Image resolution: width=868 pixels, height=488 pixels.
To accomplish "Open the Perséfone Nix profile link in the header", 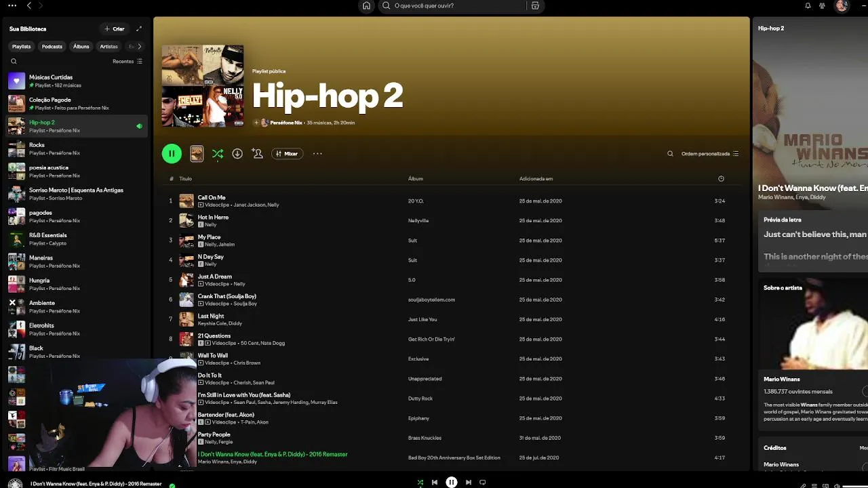I will (x=286, y=123).
